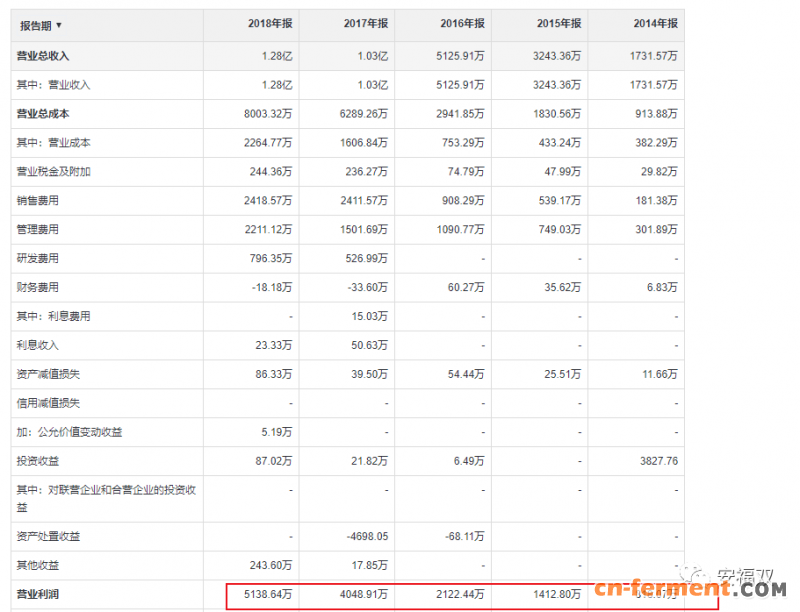Select the 2017年报 column header
Image resolution: width=800 pixels, height=612 pixels.
pyautogui.click(x=365, y=24)
